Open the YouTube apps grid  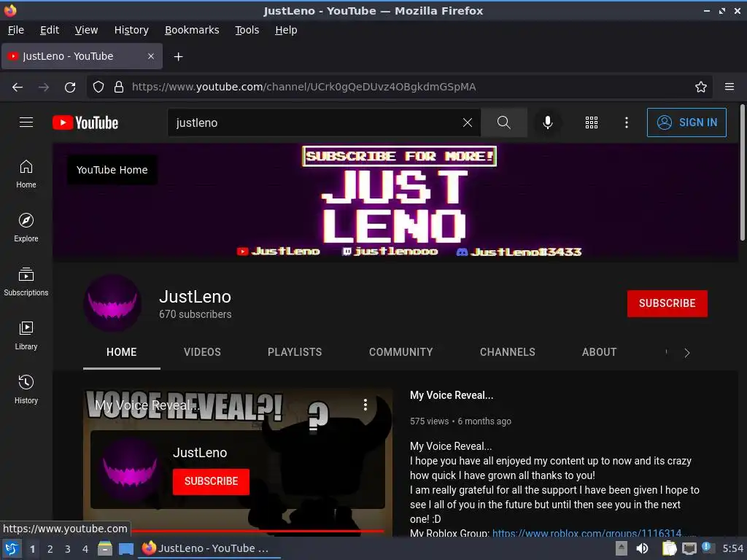pos(591,122)
